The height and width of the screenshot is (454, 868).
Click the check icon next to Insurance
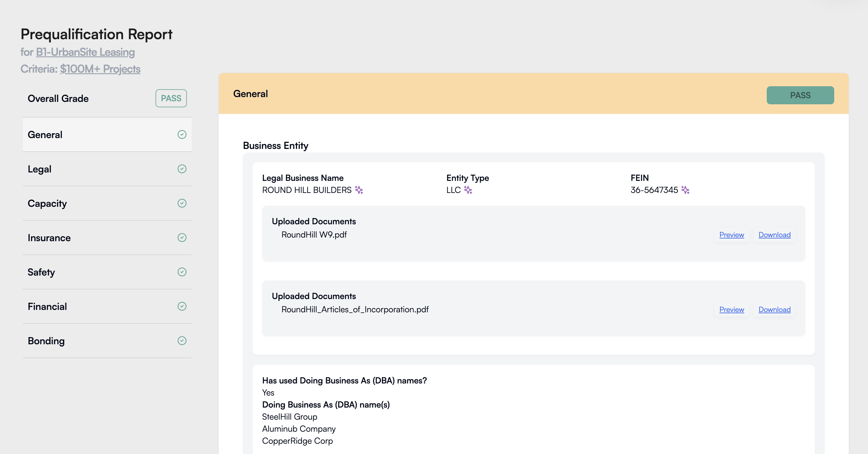point(182,238)
